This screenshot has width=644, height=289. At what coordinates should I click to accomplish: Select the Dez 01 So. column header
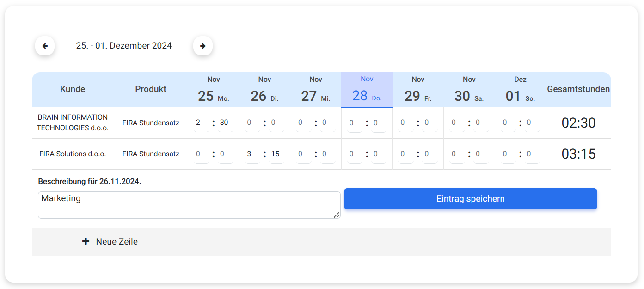click(x=520, y=90)
